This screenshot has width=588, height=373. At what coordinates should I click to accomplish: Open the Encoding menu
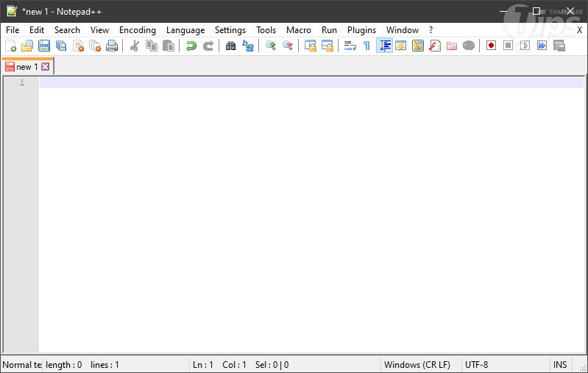138,30
